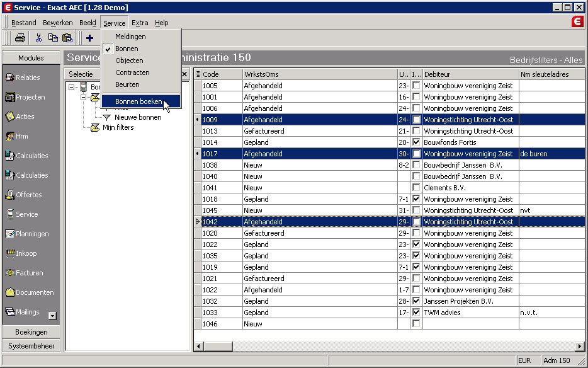Click the right arrow of the horizontal scrollbar
The height and width of the screenshot is (368, 588).
pos(580,346)
